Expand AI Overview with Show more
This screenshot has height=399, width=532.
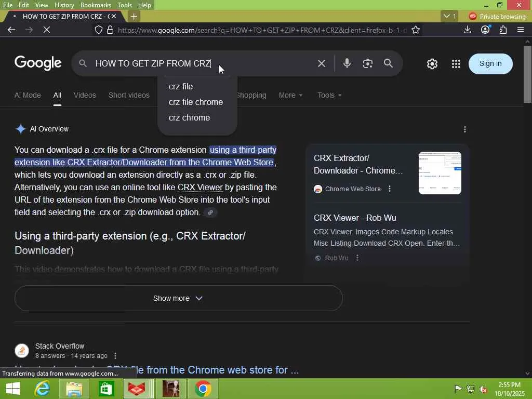coord(179,298)
